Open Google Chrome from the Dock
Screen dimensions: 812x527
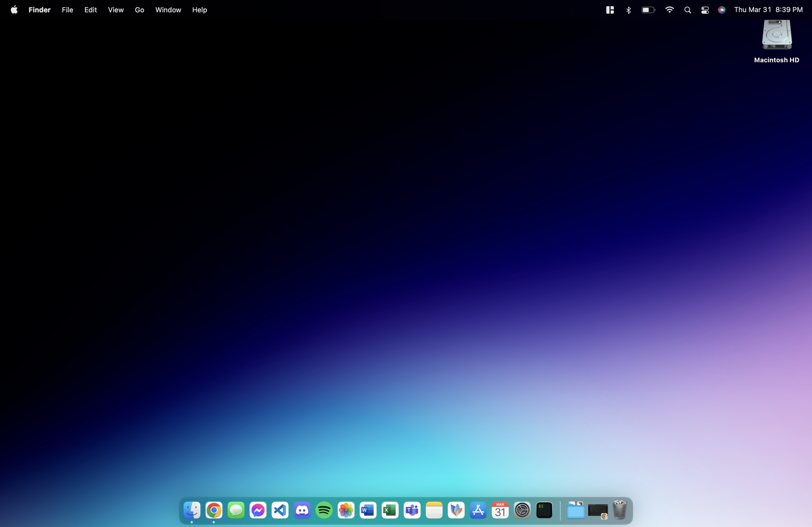coord(214,510)
